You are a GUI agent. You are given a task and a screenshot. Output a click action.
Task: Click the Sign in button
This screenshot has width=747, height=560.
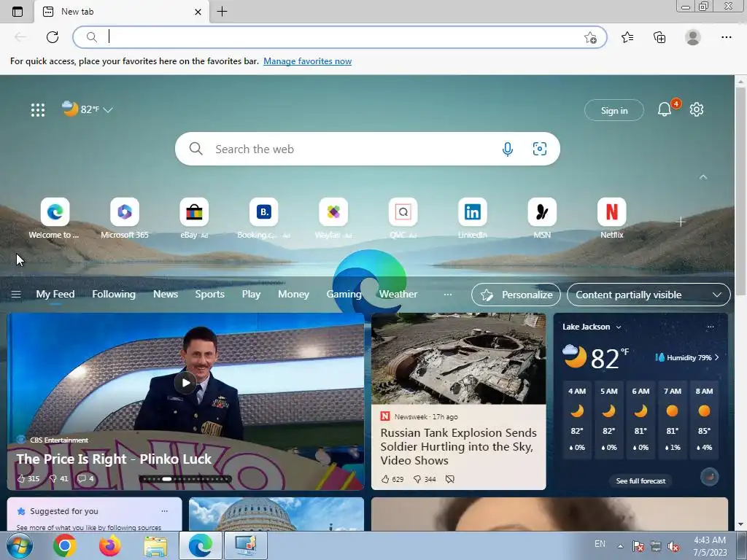[614, 111]
